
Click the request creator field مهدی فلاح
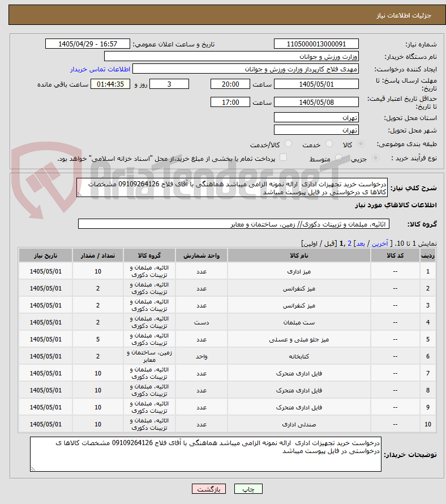pos(246,69)
